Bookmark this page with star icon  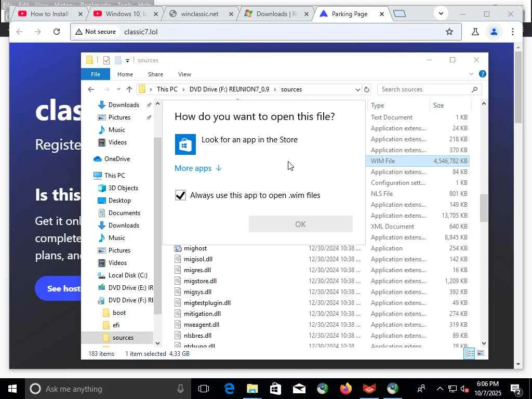pos(449,32)
